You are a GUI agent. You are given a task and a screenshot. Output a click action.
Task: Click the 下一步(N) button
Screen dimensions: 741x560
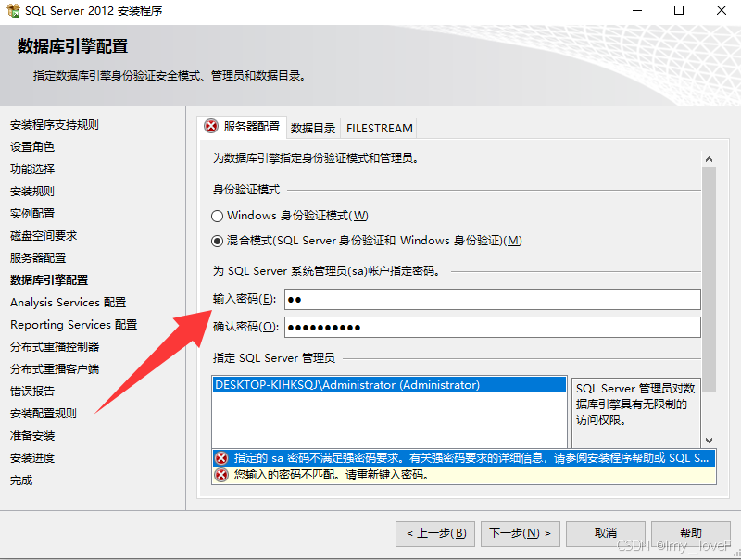pyautogui.click(x=521, y=533)
